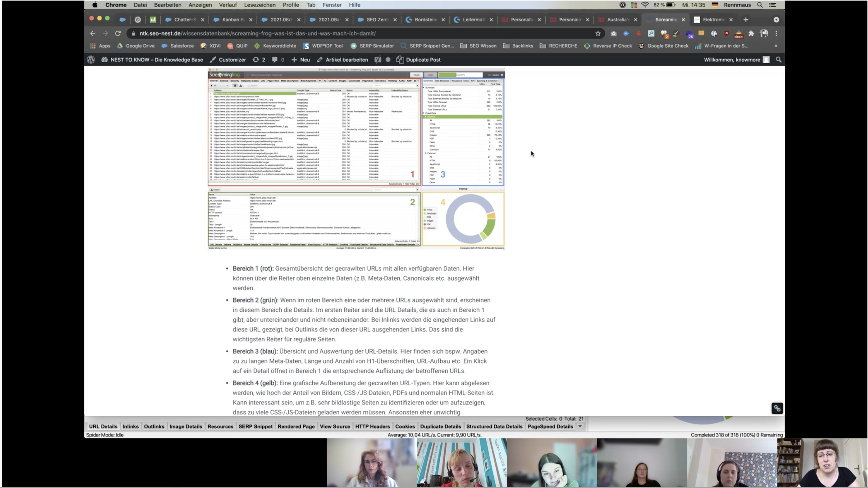This screenshot has width=868, height=488.
Task: Switch to the Inlinks tab
Action: pyautogui.click(x=130, y=426)
